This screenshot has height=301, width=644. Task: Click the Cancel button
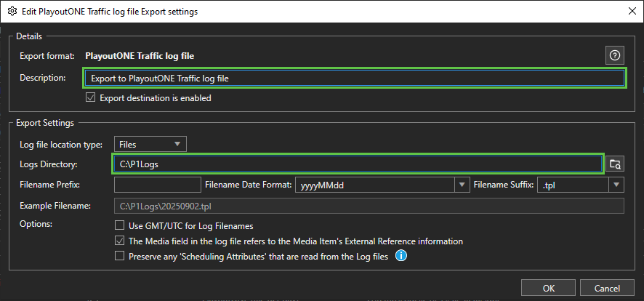point(607,288)
